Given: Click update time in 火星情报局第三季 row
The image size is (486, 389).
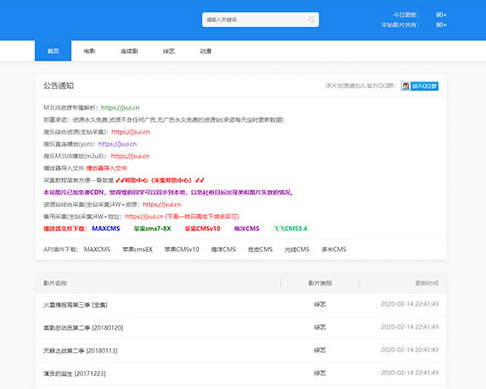Looking at the screenshot, I should pos(410,304).
